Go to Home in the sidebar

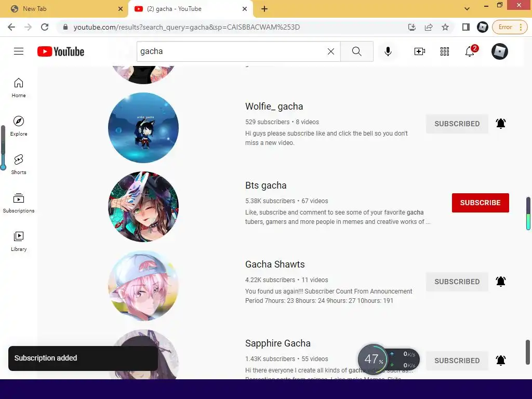[19, 88]
